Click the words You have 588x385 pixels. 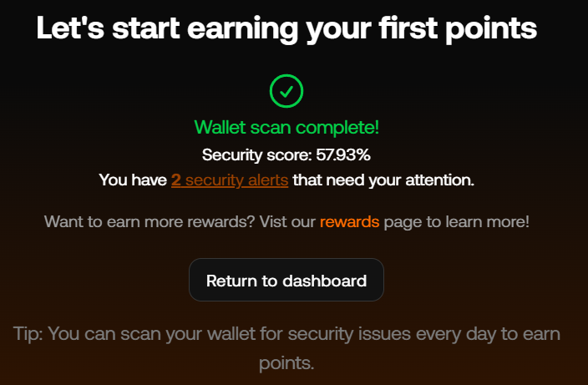click(x=133, y=180)
